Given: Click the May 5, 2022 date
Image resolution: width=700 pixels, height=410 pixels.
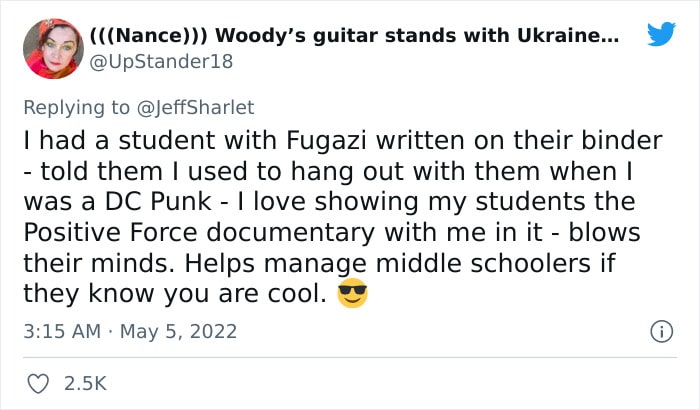Looking at the screenshot, I should [x=178, y=332].
